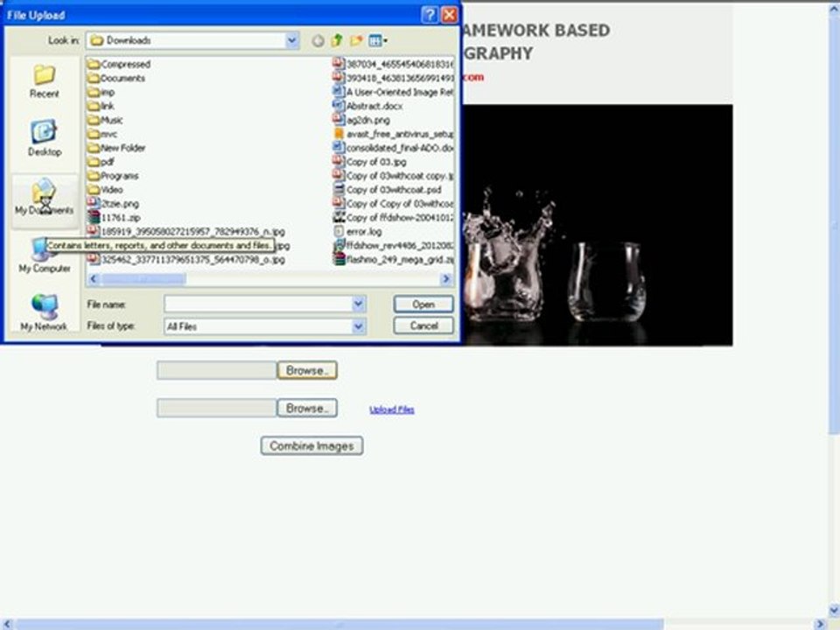Select file 185919_395058027215957 jpg

click(186, 231)
